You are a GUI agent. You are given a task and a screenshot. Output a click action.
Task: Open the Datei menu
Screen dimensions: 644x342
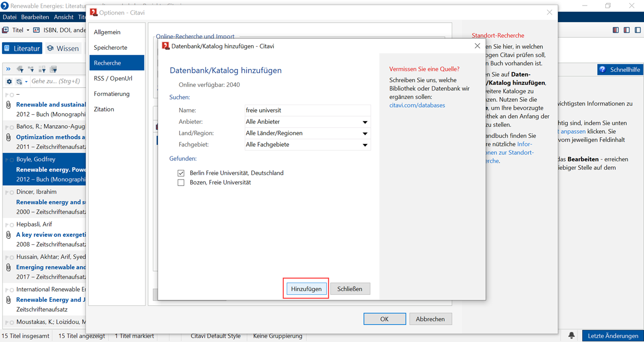click(10, 17)
